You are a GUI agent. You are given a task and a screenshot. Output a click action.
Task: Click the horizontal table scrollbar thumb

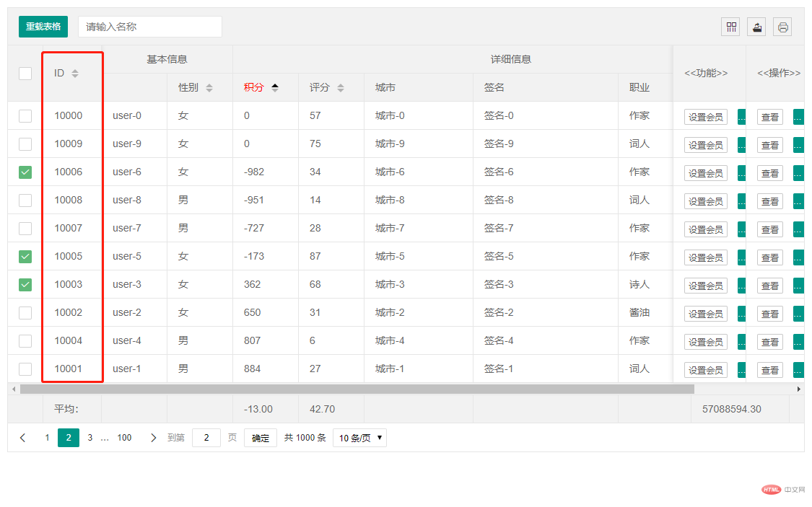[357, 389]
